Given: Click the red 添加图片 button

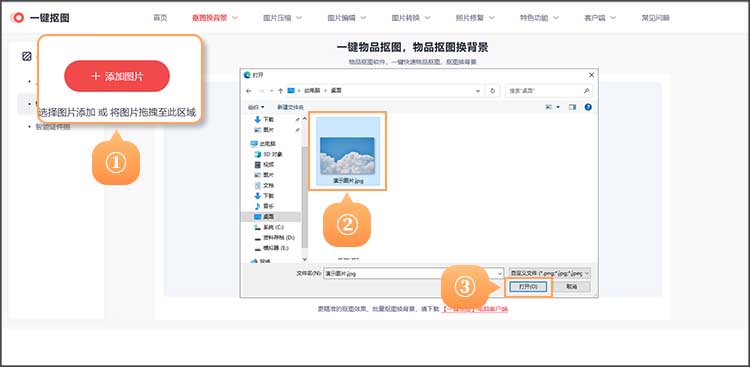Looking at the screenshot, I should (x=117, y=76).
